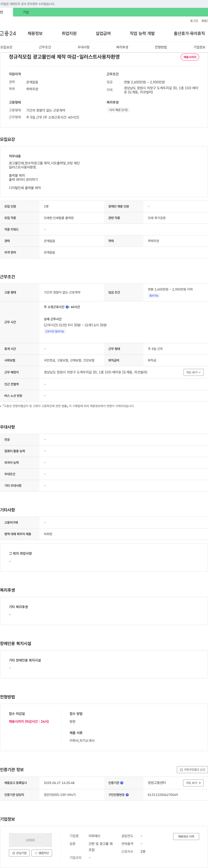Expand 지도 보기 next to 근무 예정지
The height and width of the screenshot is (868, 208).
(193, 372)
